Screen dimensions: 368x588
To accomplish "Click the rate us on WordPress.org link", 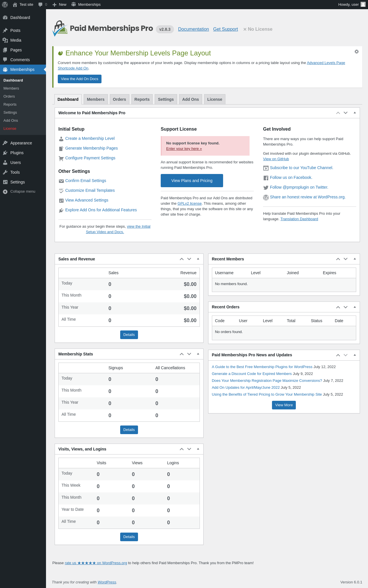I will 96,563.
